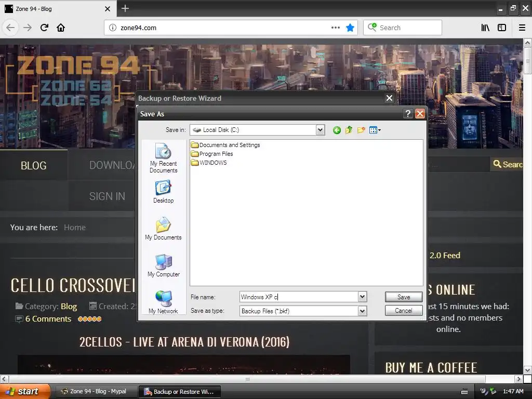Click the Save As help question button
532x399 pixels.
(408, 114)
